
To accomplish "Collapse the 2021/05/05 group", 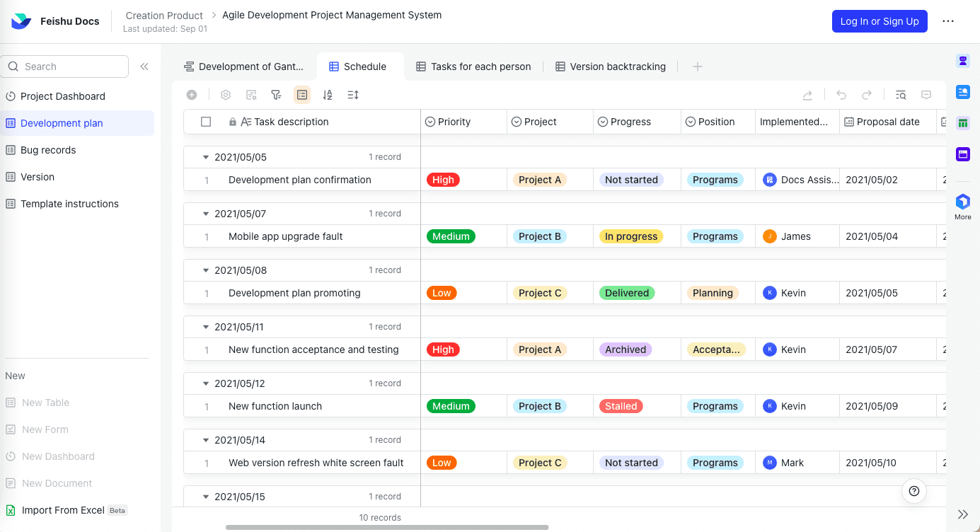I will (206, 157).
